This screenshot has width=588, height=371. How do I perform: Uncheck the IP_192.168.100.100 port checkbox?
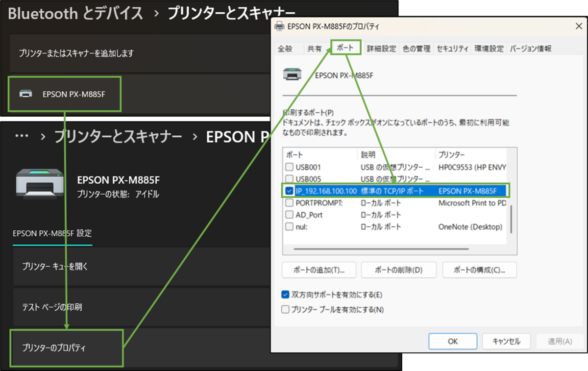click(x=289, y=191)
